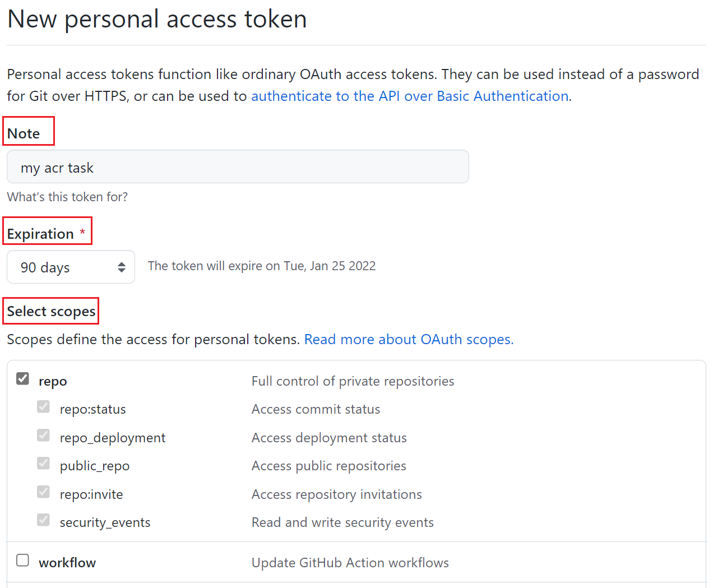Uncheck the repo scope checkbox
This screenshot has height=588, width=718.
click(22, 379)
